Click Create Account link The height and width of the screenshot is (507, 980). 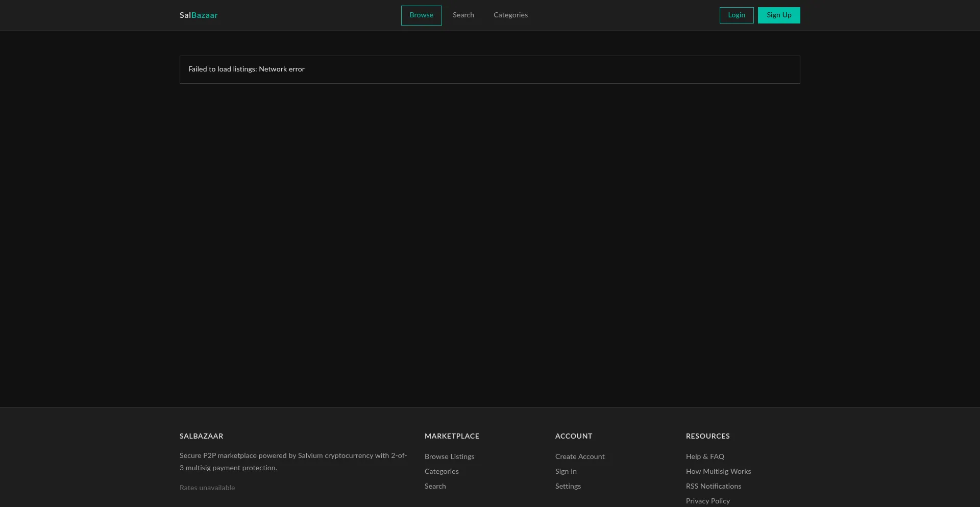click(x=580, y=457)
